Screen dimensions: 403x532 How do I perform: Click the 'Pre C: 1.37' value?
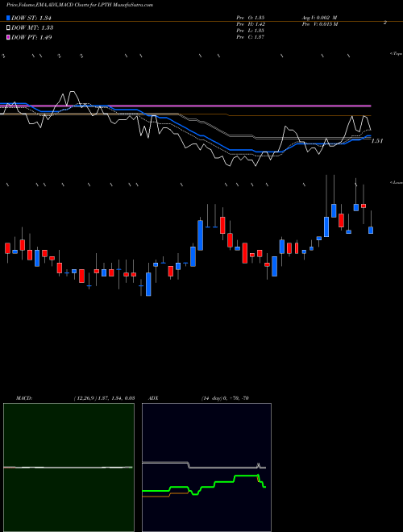click(251, 37)
